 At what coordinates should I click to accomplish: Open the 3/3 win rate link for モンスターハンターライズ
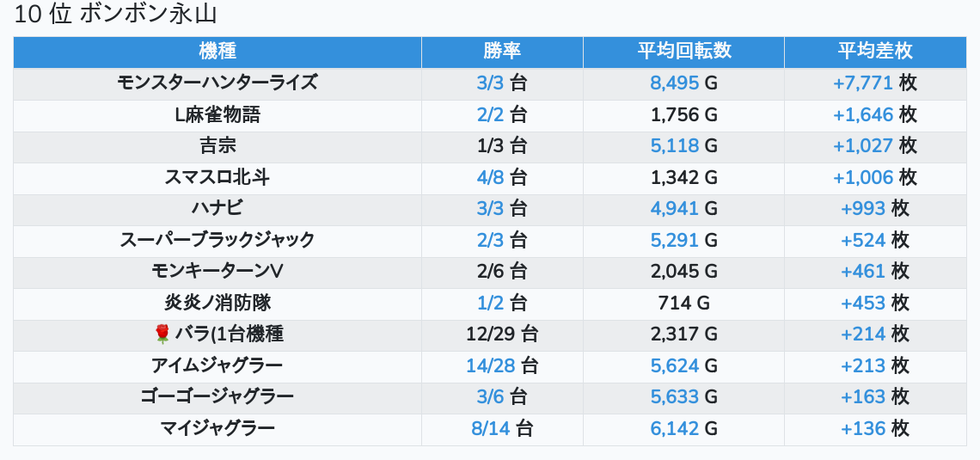pos(490,83)
